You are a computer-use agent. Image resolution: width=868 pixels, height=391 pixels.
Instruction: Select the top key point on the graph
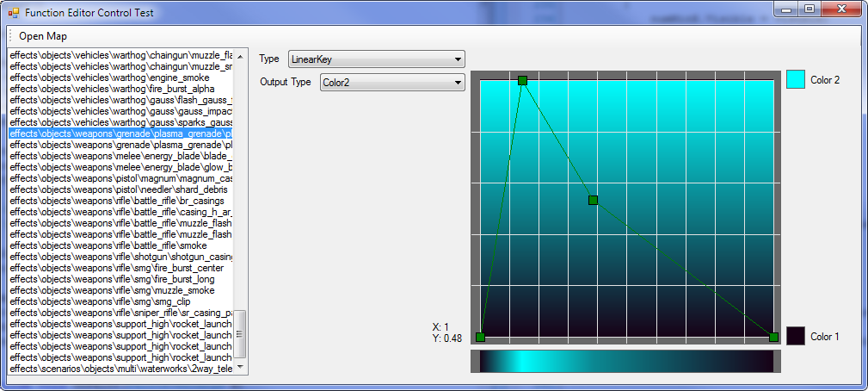coord(522,80)
